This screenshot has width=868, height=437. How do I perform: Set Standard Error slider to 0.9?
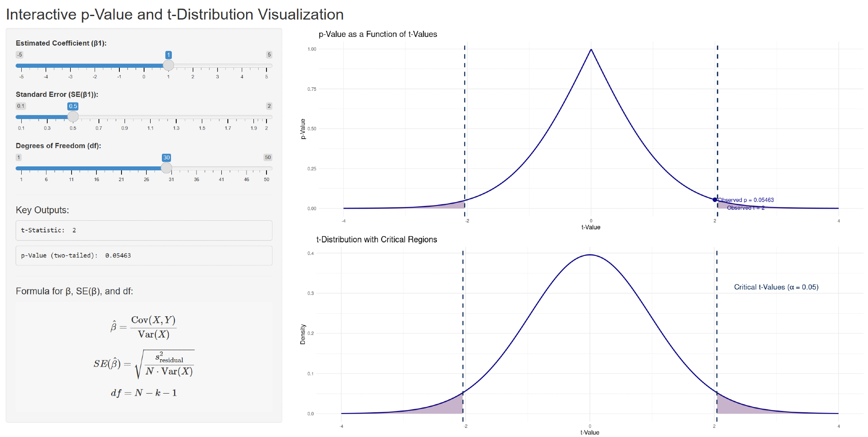[x=125, y=117]
